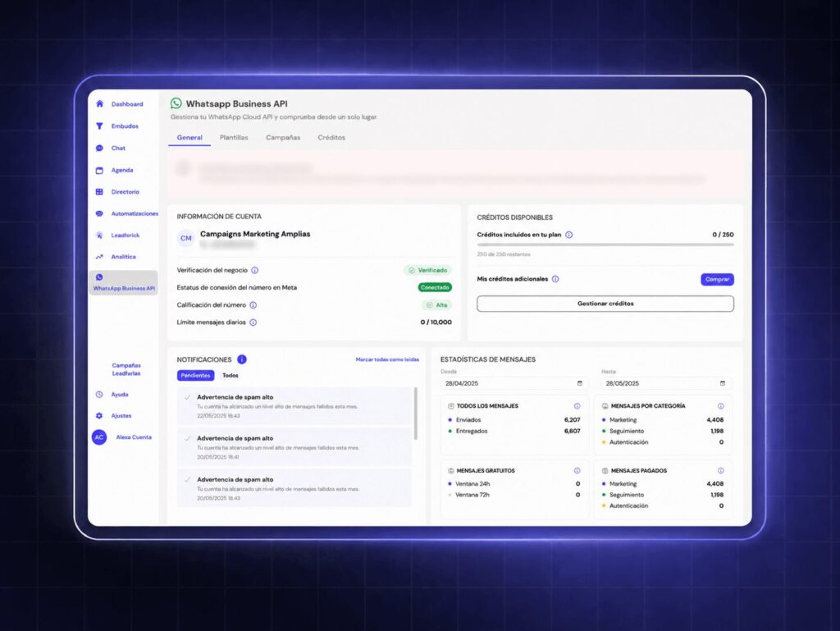Click the credits progress bar
The image size is (840, 631).
point(605,245)
